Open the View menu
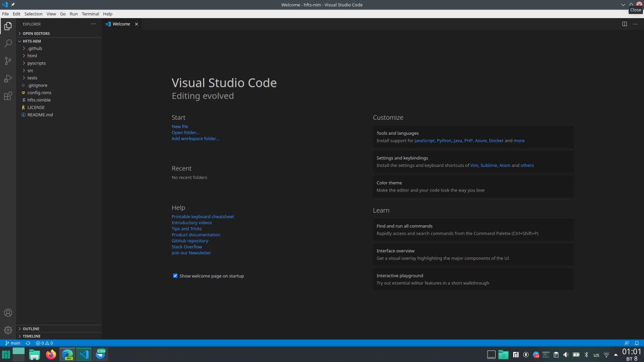644x362 pixels. click(x=51, y=14)
